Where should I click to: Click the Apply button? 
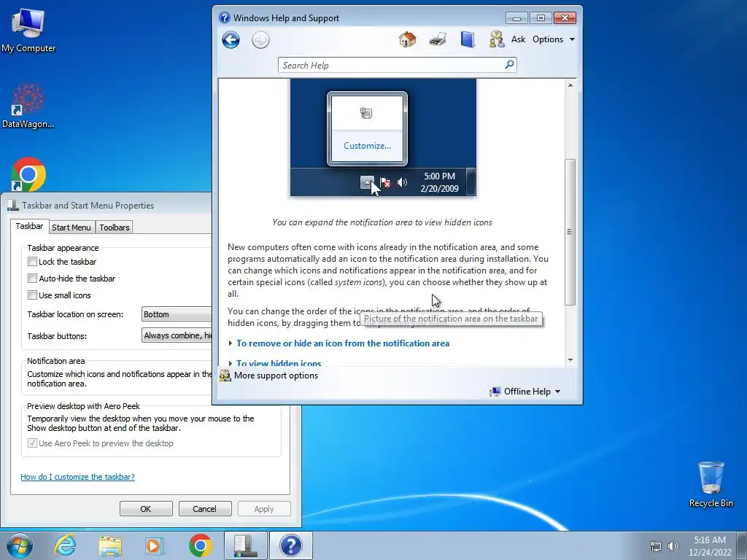point(264,508)
